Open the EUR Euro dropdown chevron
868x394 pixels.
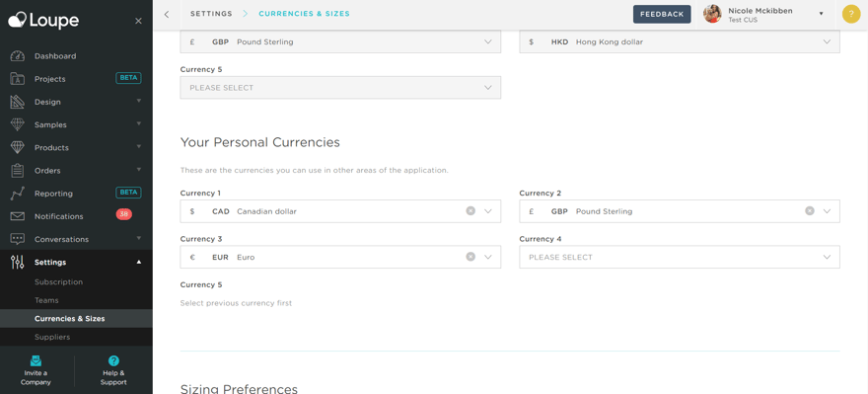click(488, 257)
